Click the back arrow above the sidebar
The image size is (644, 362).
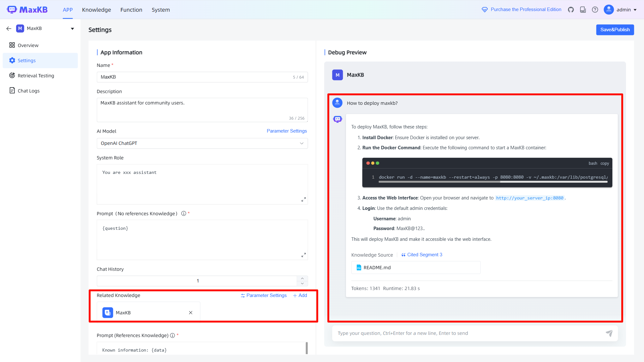pyautogui.click(x=9, y=28)
